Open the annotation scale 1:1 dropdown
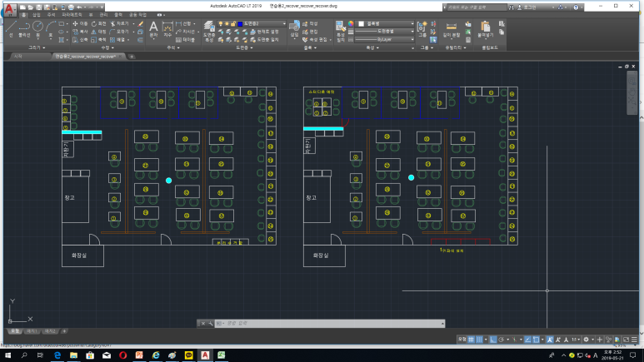The height and width of the screenshot is (362, 644). [x=576, y=340]
